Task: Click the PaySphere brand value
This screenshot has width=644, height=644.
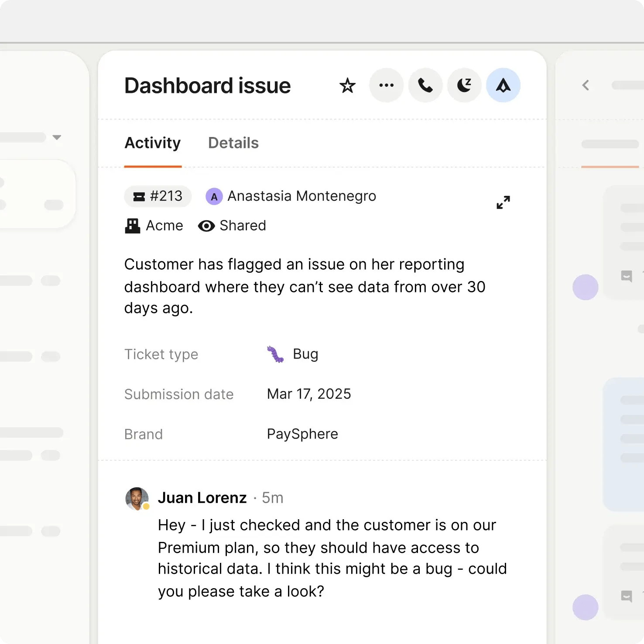Action: pos(302,434)
